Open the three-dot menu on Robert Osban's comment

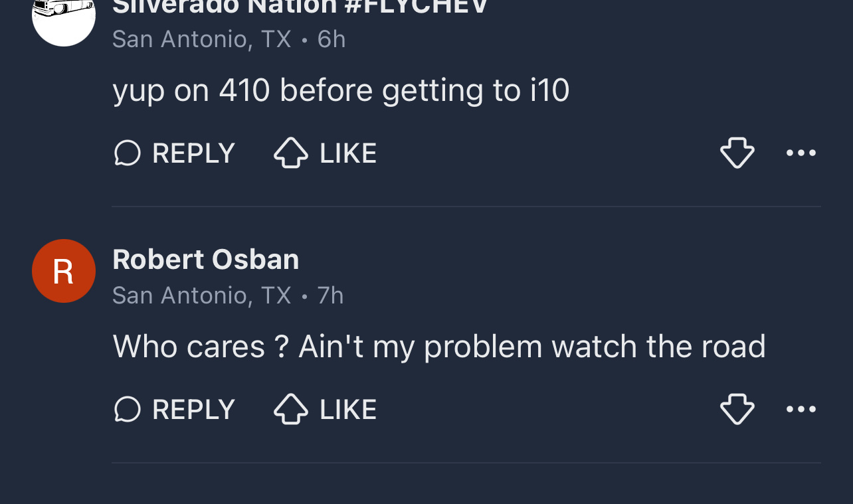pos(801,409)
